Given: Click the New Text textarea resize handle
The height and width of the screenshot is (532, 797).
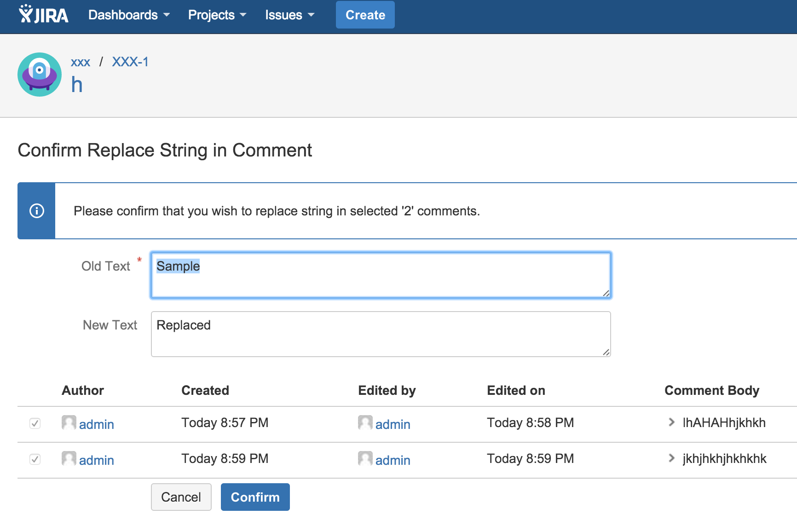Looking at the screenshot, I should pyautogui.click(x=606, y=352).
